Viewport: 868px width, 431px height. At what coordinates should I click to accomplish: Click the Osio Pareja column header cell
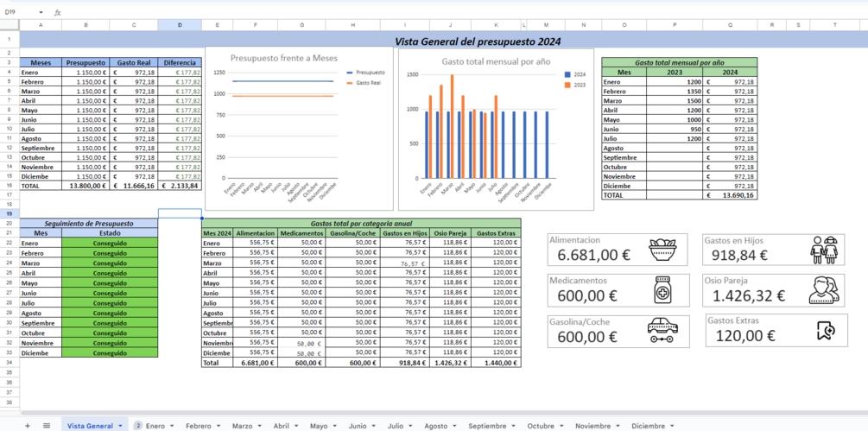pos(450,233)
